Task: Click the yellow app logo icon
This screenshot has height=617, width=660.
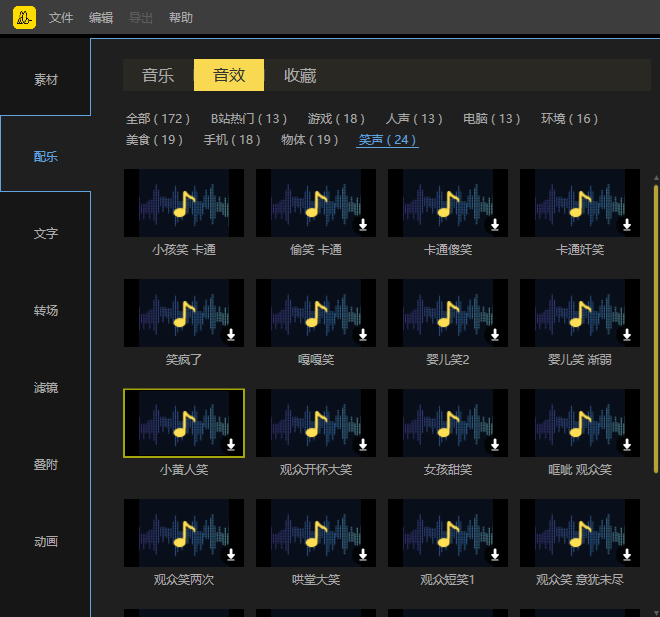Action: (x=24, y=17)
